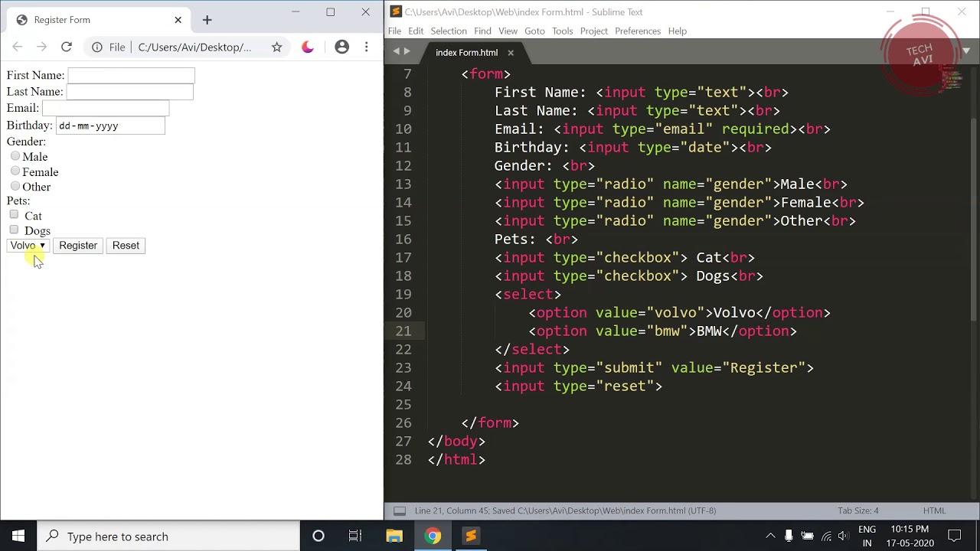Click the "</select>" text on line 22

click(x=532, y=349)
